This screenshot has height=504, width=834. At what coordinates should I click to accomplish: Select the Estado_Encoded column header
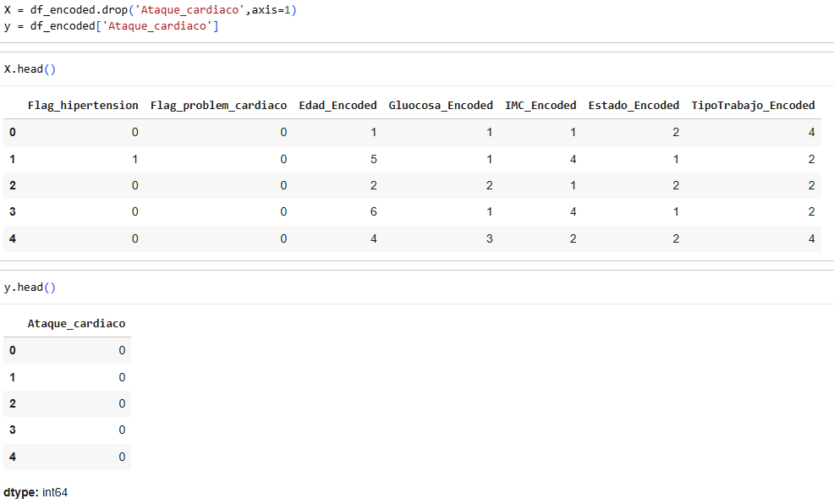pos(634,105)
